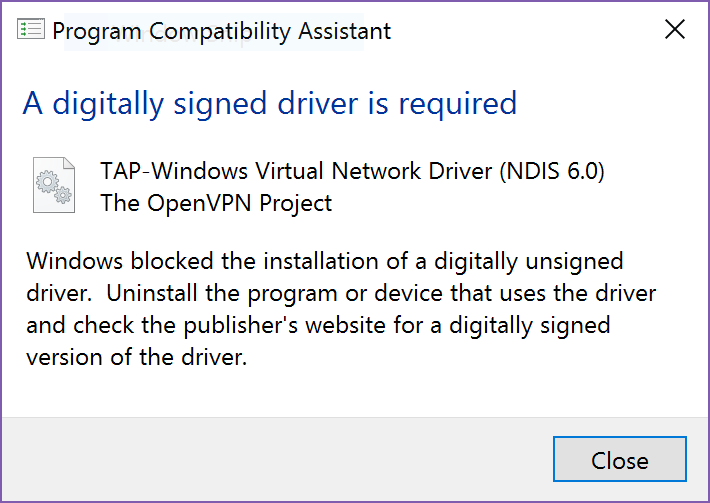This screenshot has width=710, height=503.
Task: Click the "version of the driver." final line
Action: (x=136, y=357)
